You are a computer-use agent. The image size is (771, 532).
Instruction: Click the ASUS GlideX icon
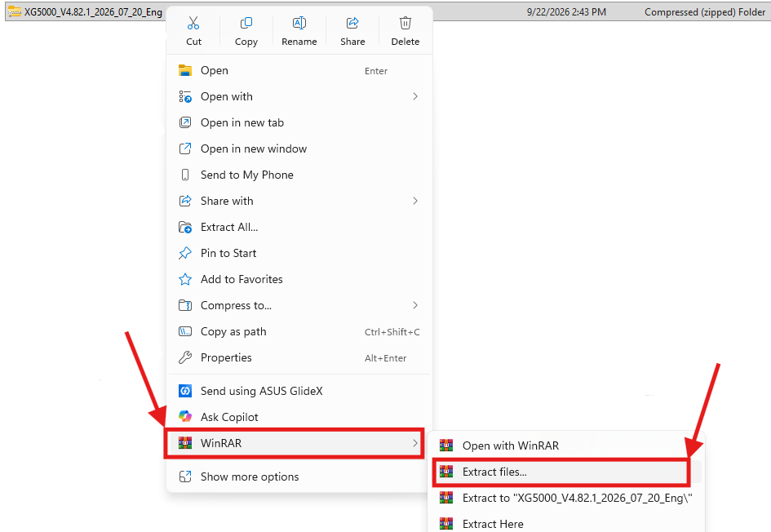[x=185, y=391]
